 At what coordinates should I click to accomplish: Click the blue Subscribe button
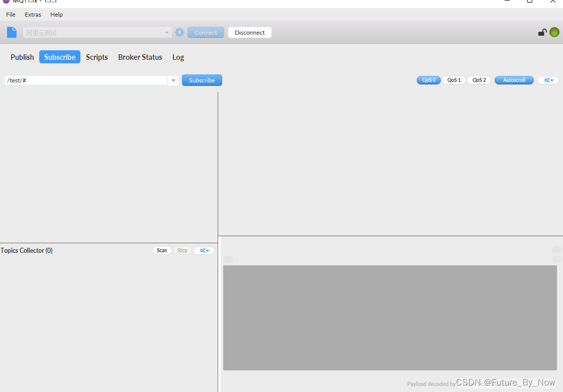[x=202, y=80]
